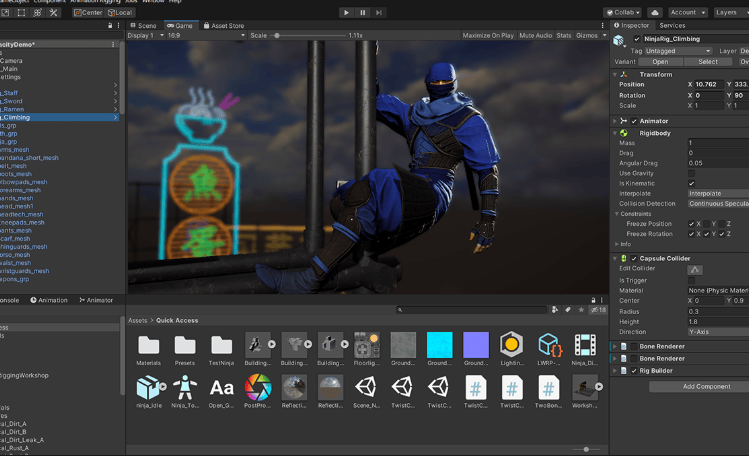Click the Collider Radius field

tap(718, 311)
